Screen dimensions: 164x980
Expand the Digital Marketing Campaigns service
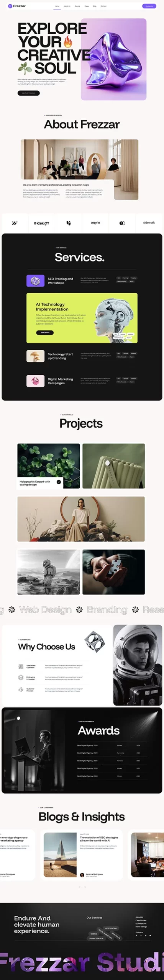(82, 381)
